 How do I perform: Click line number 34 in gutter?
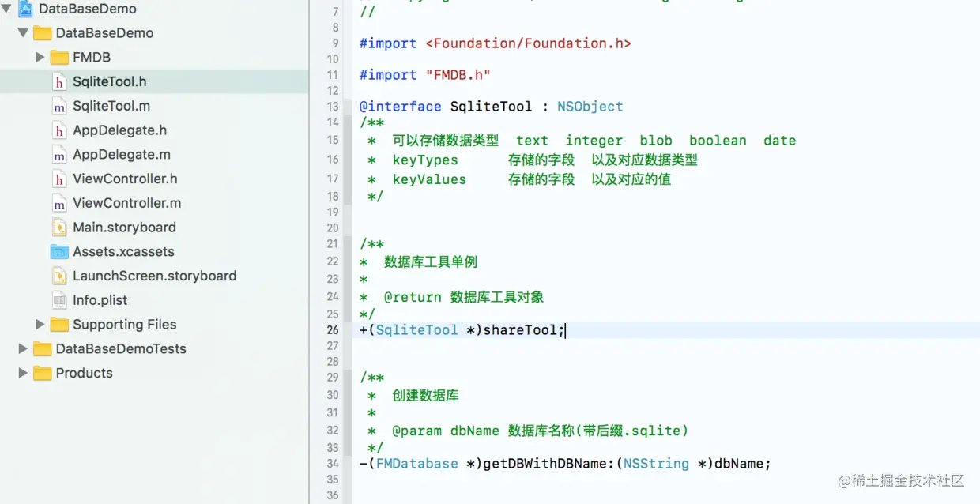pyautogui.click(x=333, y=463)
